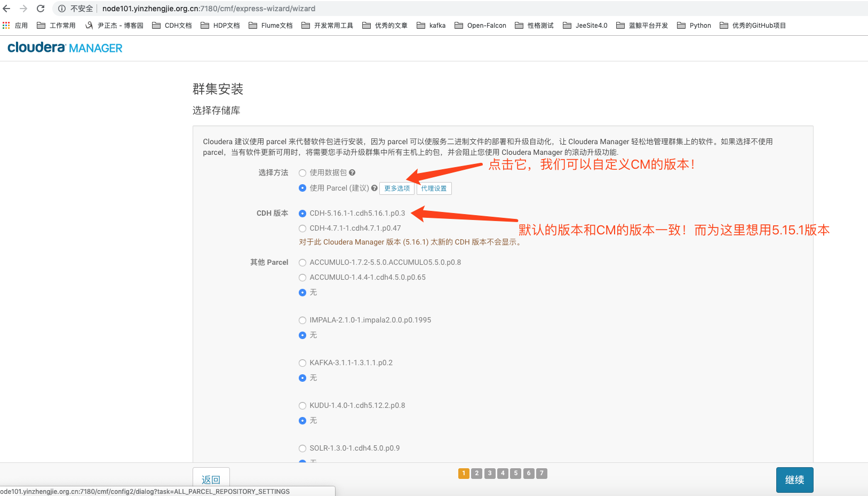Select the 使用数据包 radio button
Screen dimensions: 868x496
pos(302,173)
